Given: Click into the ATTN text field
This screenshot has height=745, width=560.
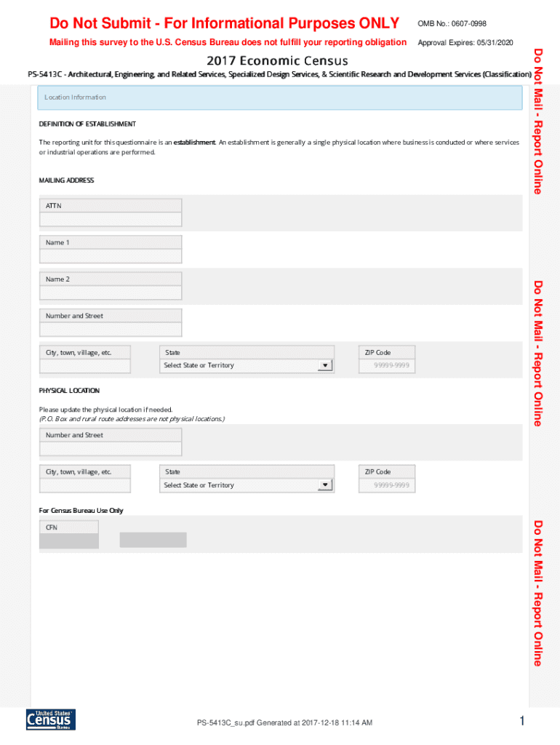Looking at the screenshot, I should click(111, 220).
